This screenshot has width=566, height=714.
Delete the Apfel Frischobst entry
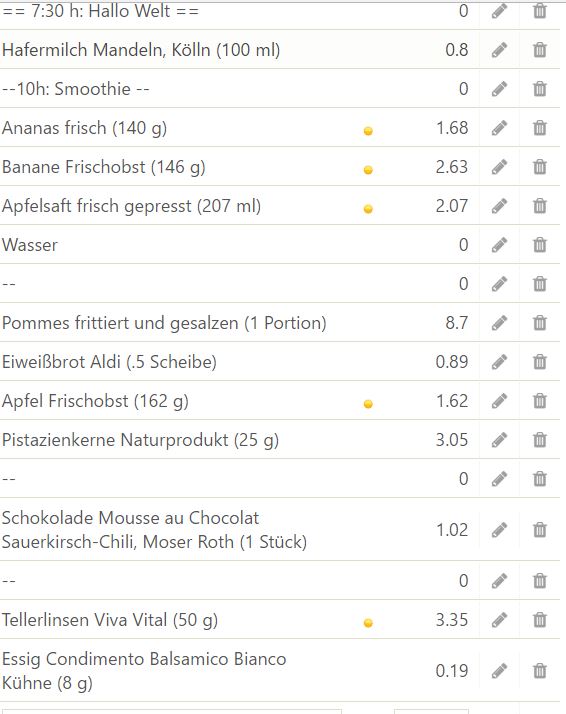[x=540, y=401]
